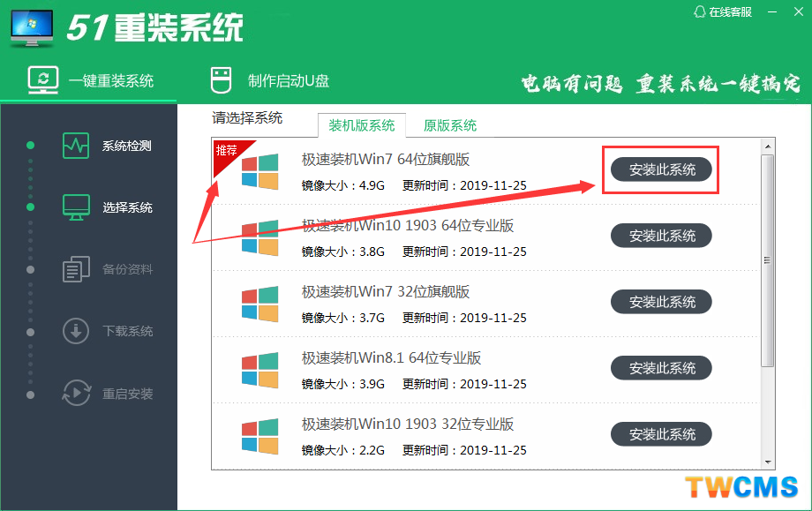This screenshot has height=511, width=812.
Task: Click green progress dot beside 选择系统
Action: click(31, 207)
